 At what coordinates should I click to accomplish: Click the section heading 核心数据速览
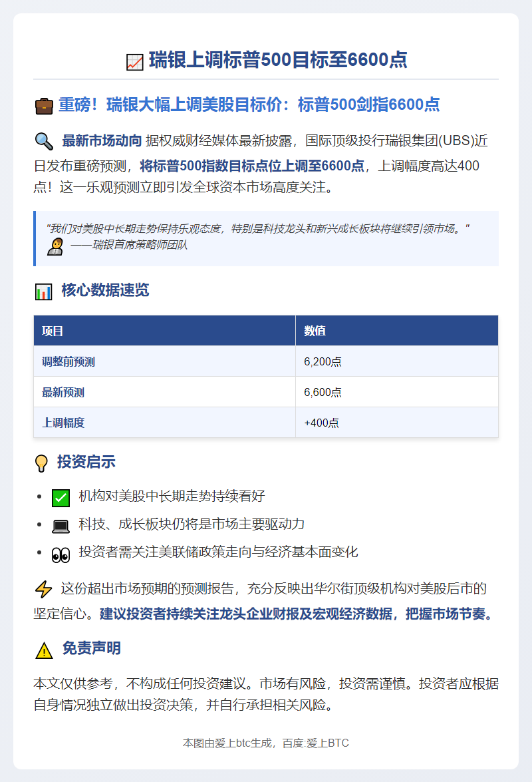[105, 290]
